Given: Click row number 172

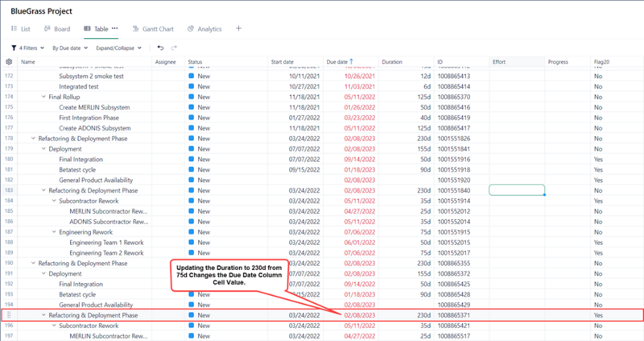Looking at the screenshot, I should pos(9,76).
